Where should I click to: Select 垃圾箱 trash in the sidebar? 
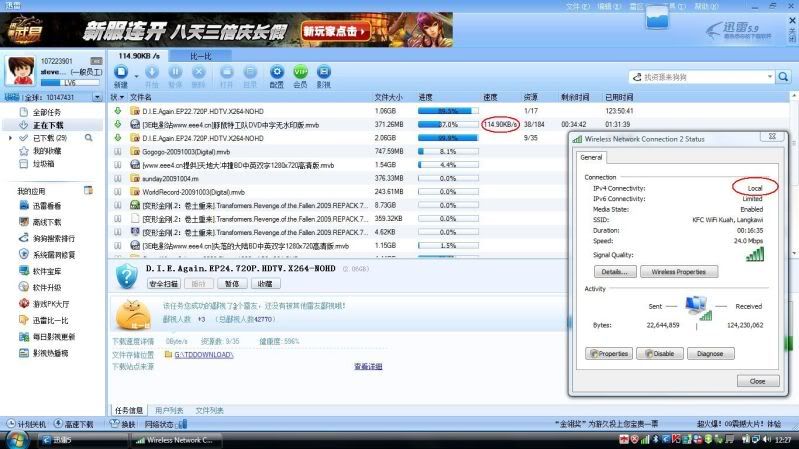tap(43, 163)
